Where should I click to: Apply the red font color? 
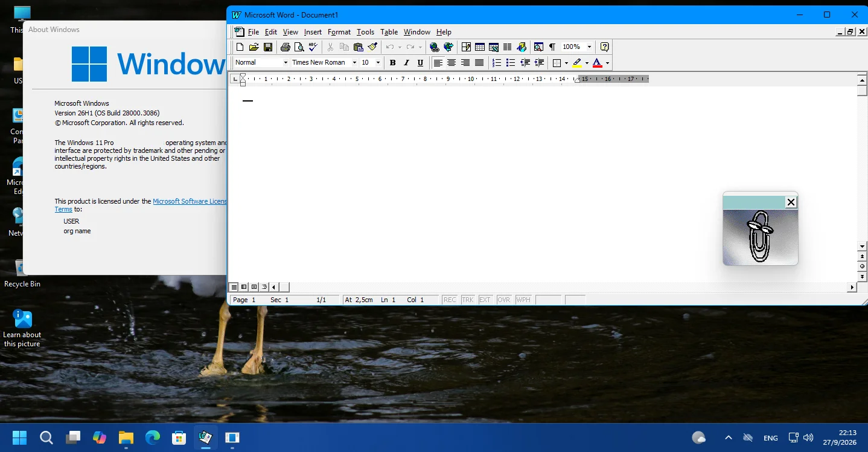597,63
